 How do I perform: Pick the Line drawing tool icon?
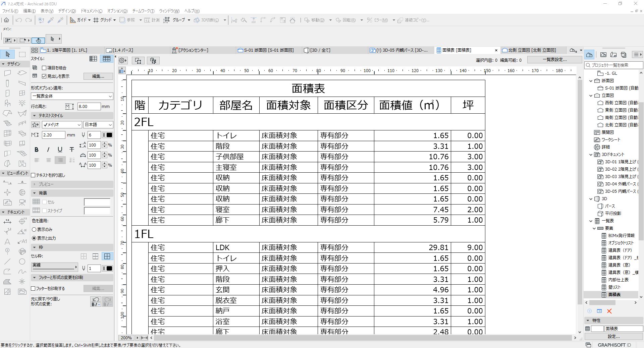coord(7,262)
